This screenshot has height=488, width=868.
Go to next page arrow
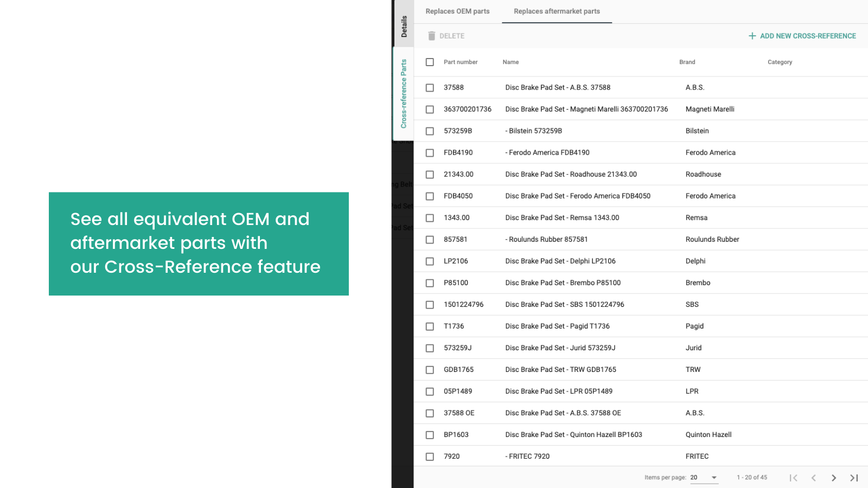(834, 478)
